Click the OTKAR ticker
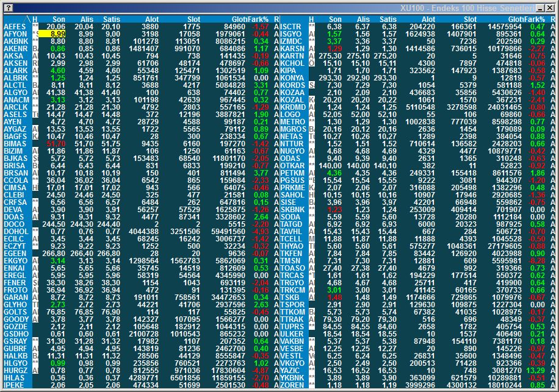This screenshot has width=559, height=392. pos(292,166)
